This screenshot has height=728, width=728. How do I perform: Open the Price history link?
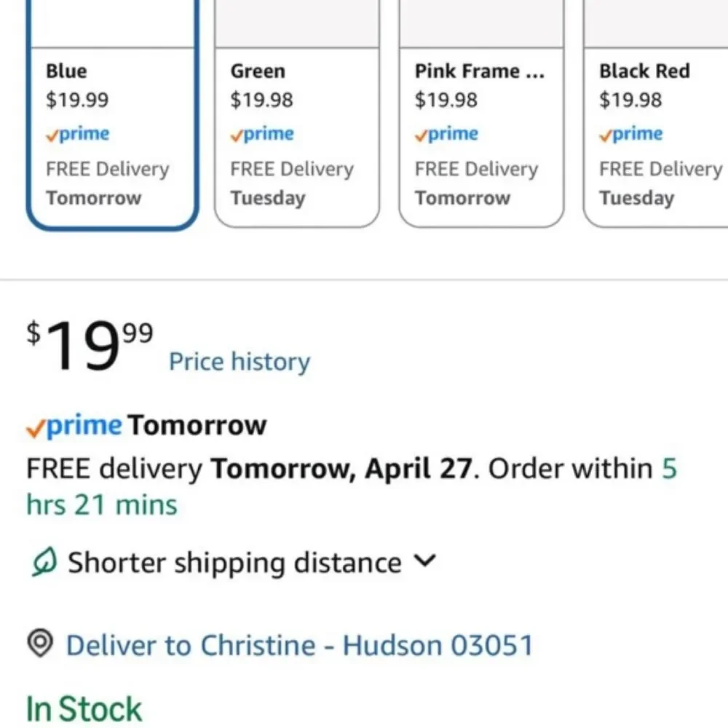tap(240, 362)
